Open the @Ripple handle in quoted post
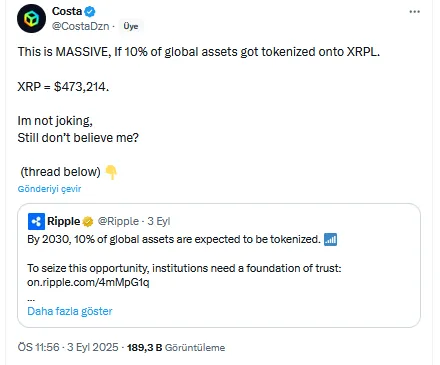This screenshot has height=365, width=440. click(118, 221)
